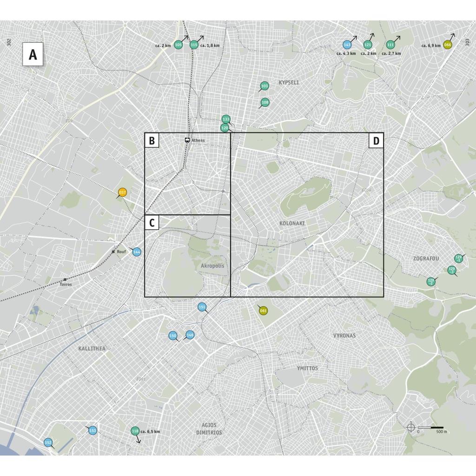Click the 500 m scale bar
The image size is (476, 476).
[x=430, y=427]
